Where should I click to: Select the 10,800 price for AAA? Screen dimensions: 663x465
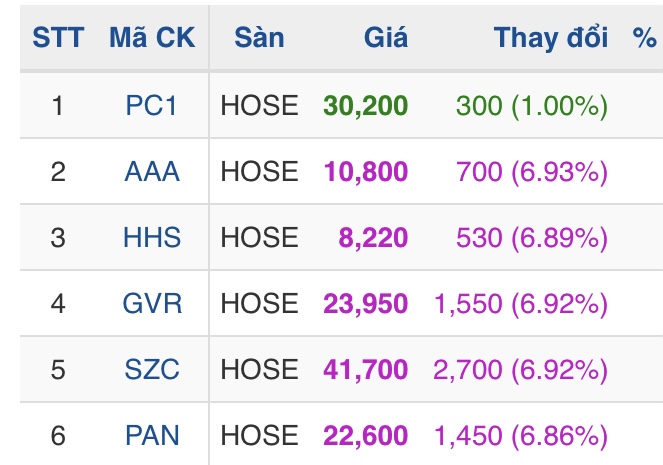point(365,171)
